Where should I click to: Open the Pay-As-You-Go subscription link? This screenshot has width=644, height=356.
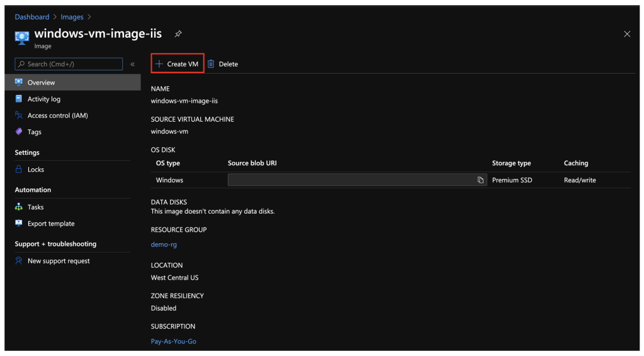coord(173,342)
